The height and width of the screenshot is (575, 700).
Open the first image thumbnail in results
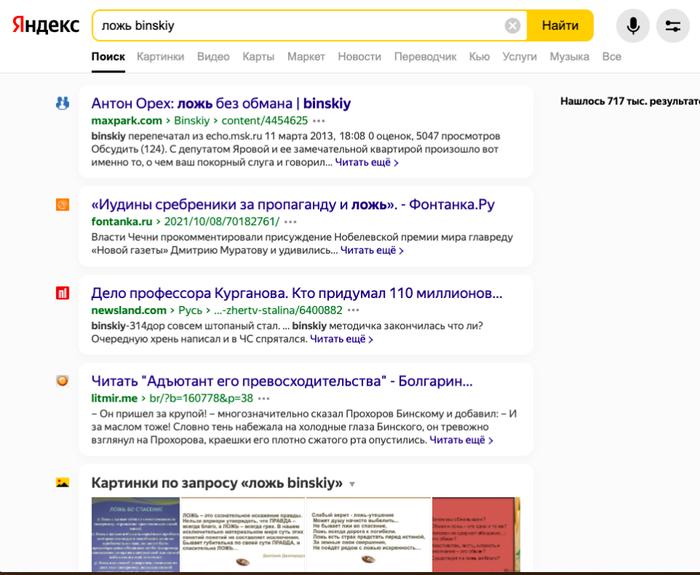(x=135, y=536)
